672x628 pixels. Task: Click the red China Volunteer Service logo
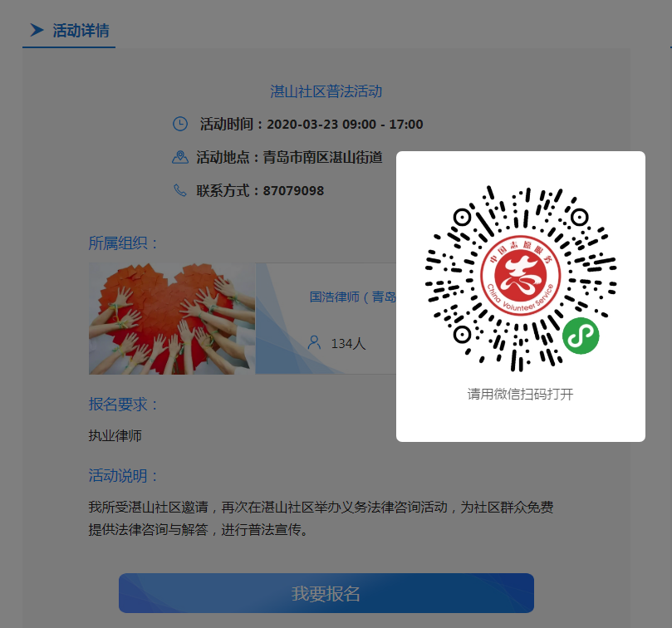coord(520,276)
